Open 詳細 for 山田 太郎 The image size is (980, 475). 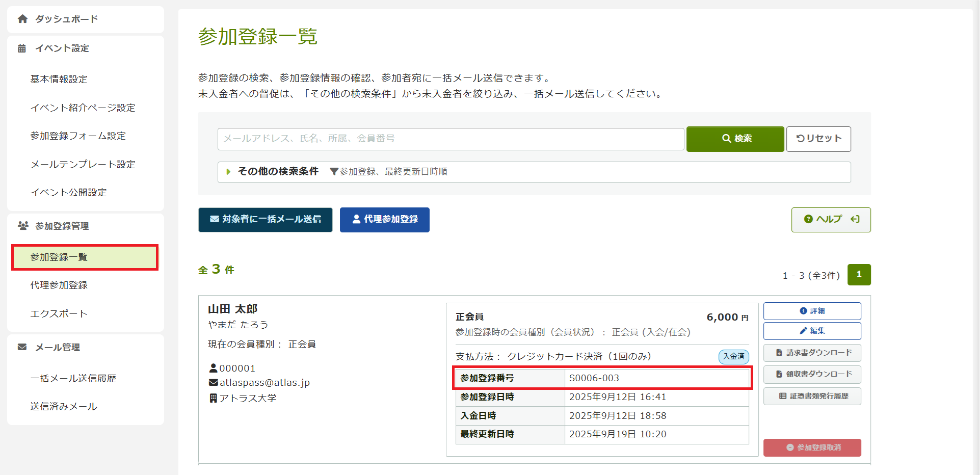812,311
